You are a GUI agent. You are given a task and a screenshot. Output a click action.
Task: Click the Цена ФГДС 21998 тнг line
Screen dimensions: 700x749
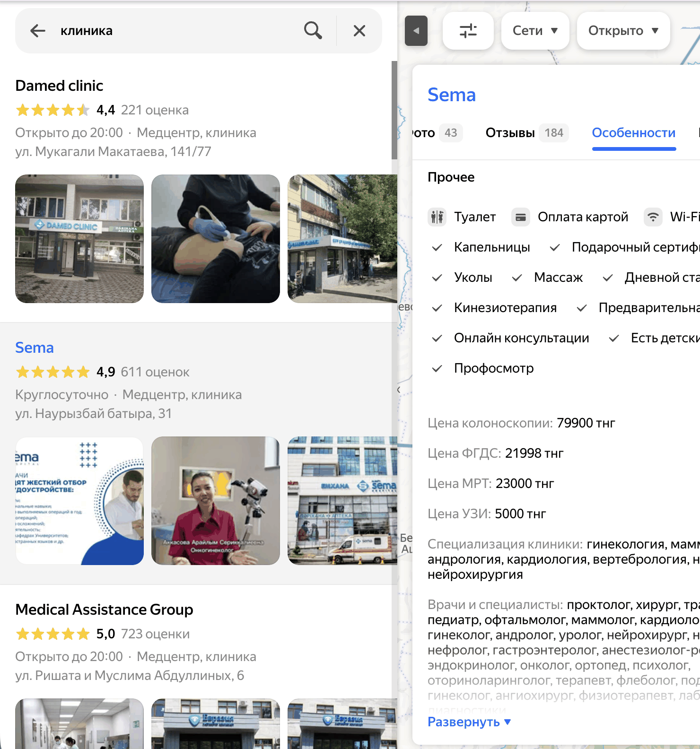(x=495, y=453)
